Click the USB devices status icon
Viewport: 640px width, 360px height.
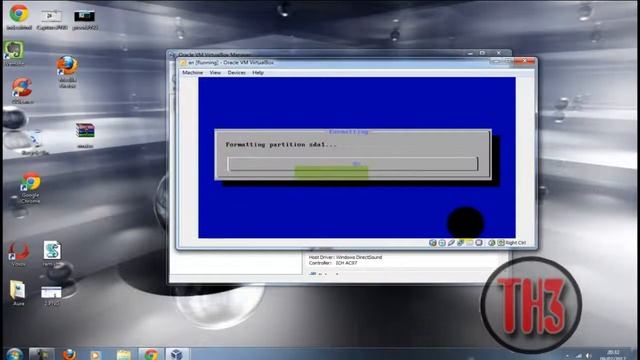pos(451,243)
